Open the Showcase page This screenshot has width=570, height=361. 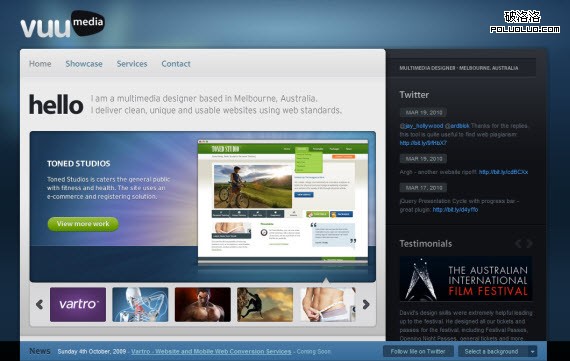(x=84, y=64)
